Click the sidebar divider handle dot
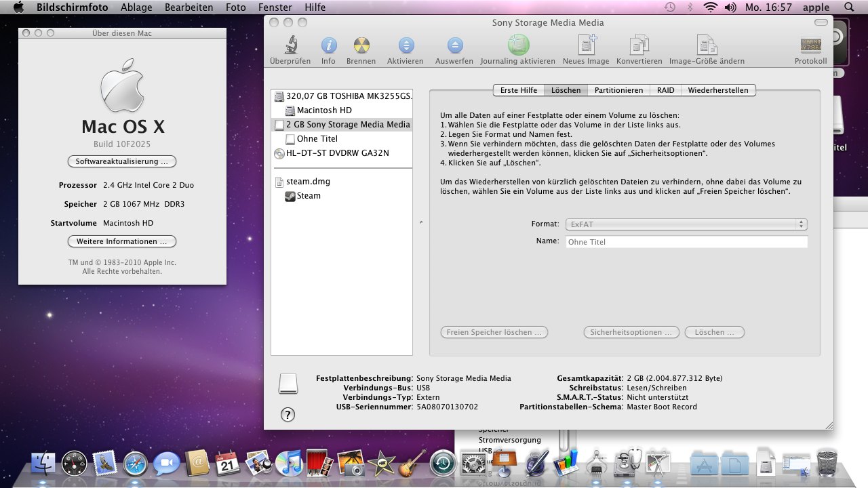Viewport: 868px width, 488px height. tap(421, 222)
